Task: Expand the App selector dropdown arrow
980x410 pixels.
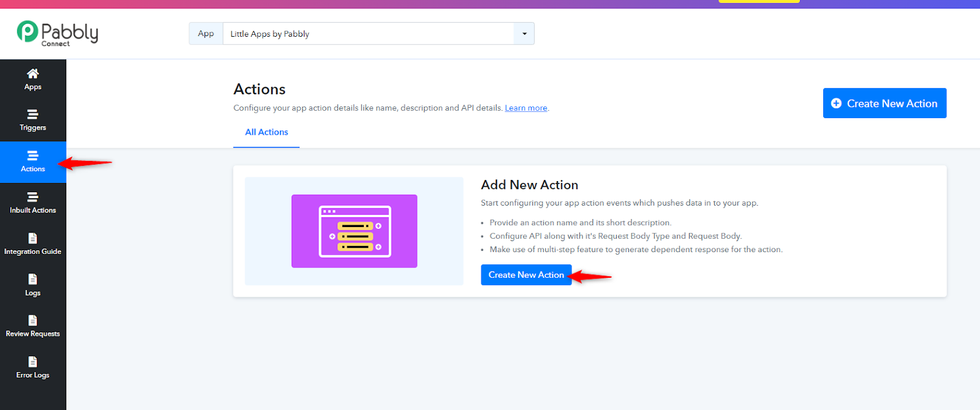Action: click(524, 34)
